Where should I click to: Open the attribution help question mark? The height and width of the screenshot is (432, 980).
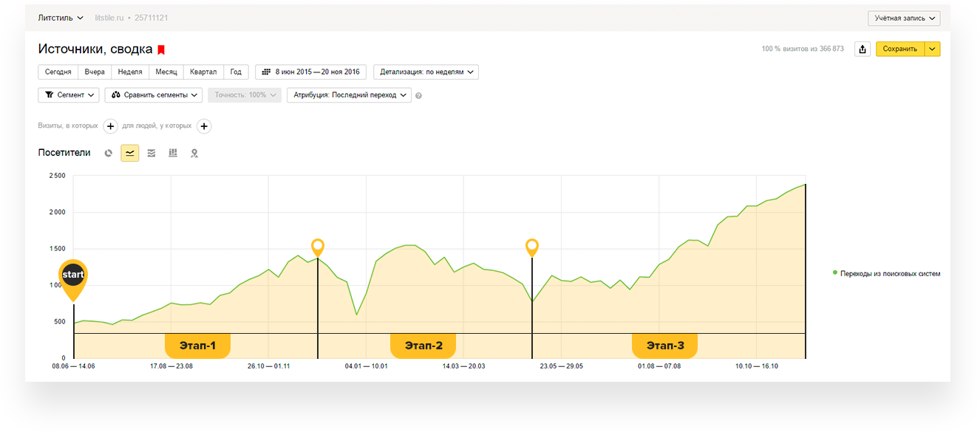click(x=418, y=96)
